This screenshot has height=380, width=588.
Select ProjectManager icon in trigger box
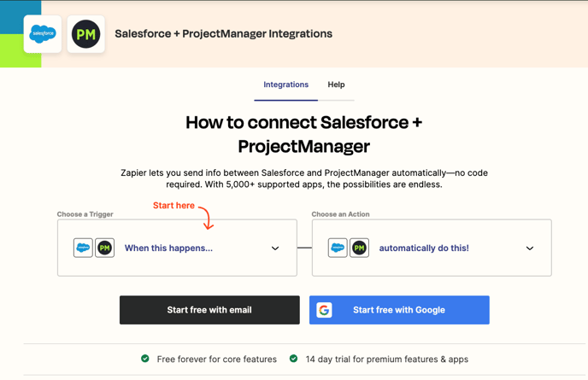tap(104, 248)
